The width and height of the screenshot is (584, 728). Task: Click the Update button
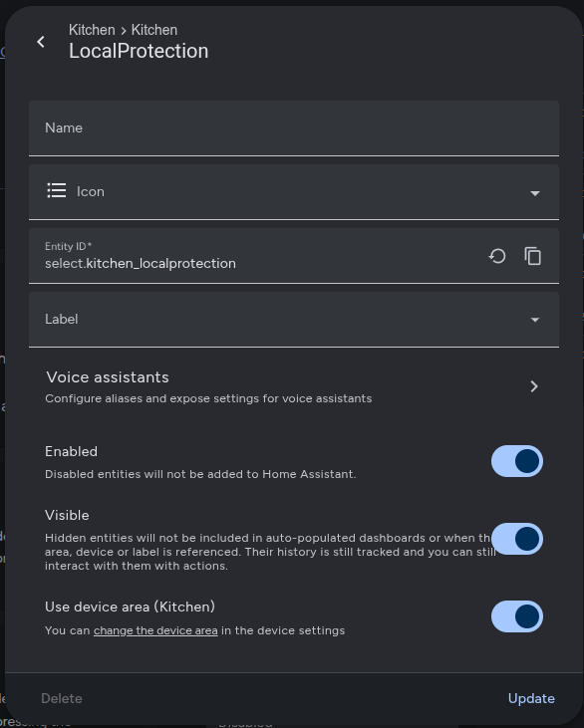point(531,698)
